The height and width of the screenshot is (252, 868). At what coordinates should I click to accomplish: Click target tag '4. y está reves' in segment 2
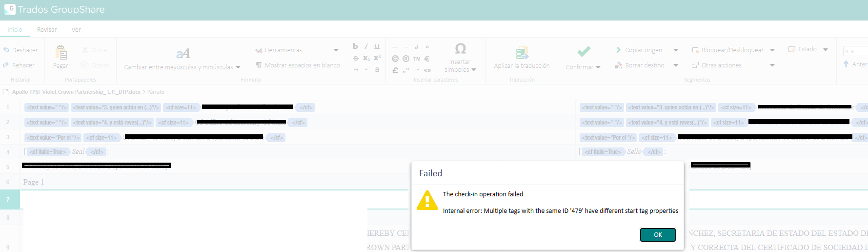[667, 123]
